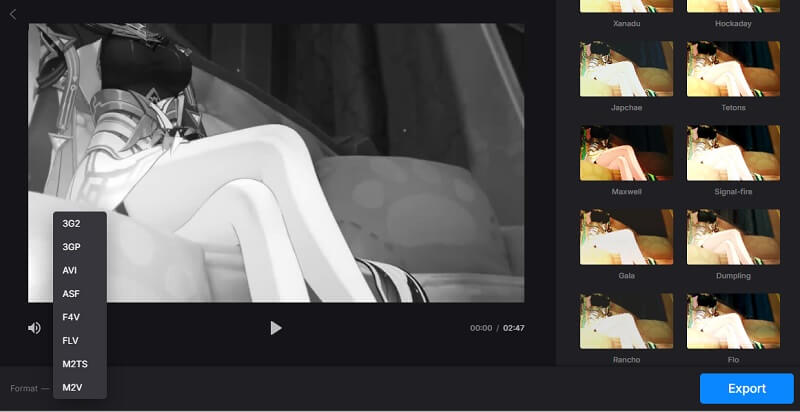Apply the Tetons filter thumbnail
Image resolution: width=800 pixels, height=412 pixels.
pyautogui.click(x=733, y=67)
